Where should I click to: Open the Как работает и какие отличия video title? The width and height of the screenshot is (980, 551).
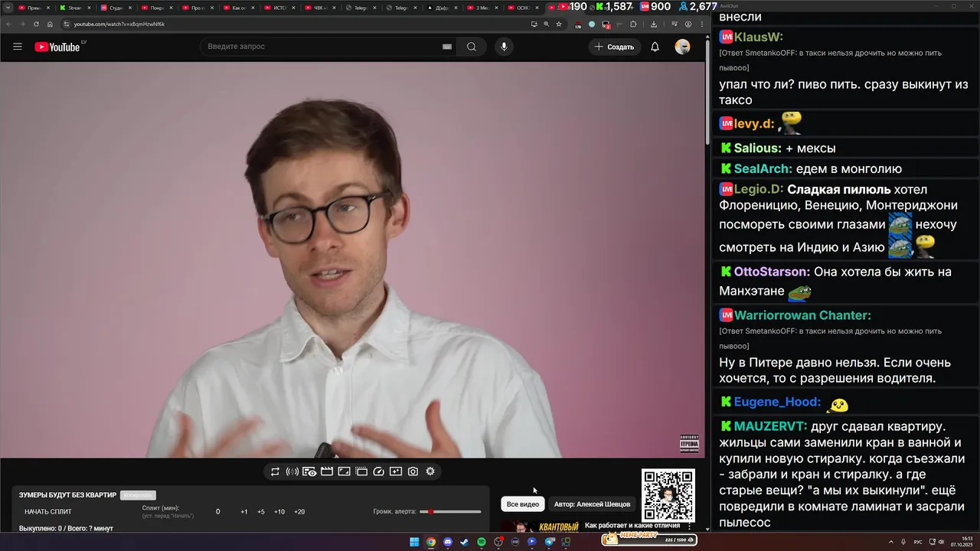[x=632, y=526]
